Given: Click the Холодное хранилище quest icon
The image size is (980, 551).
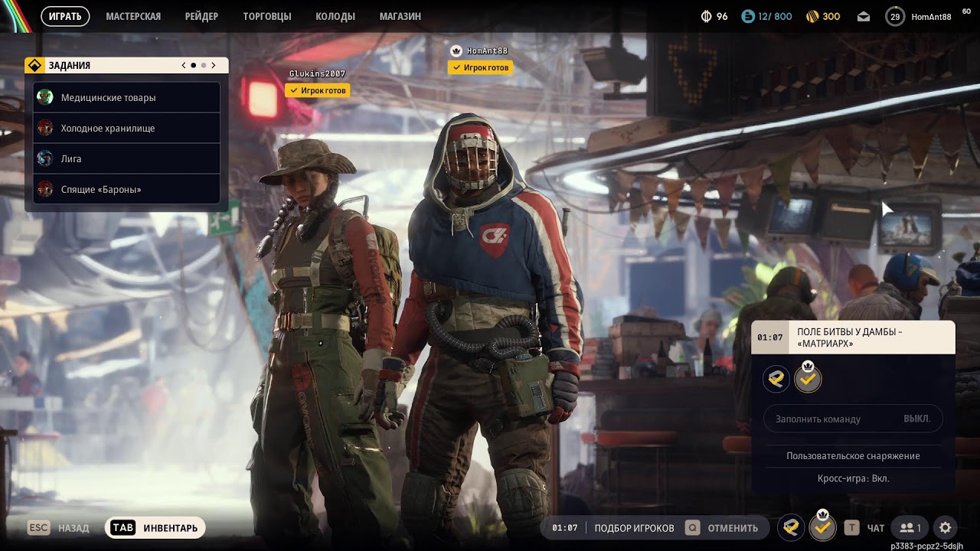Looking at the screenshot, I should tap(45, 128).
